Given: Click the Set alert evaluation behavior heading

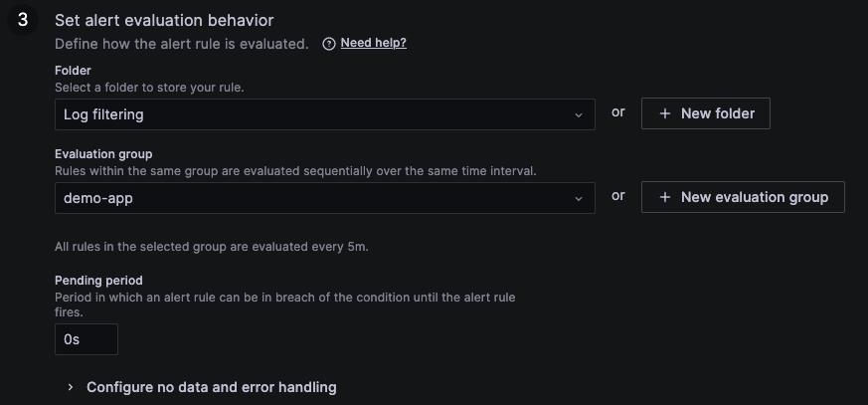Looking at the screenshot, I should (x=164, y=20).
